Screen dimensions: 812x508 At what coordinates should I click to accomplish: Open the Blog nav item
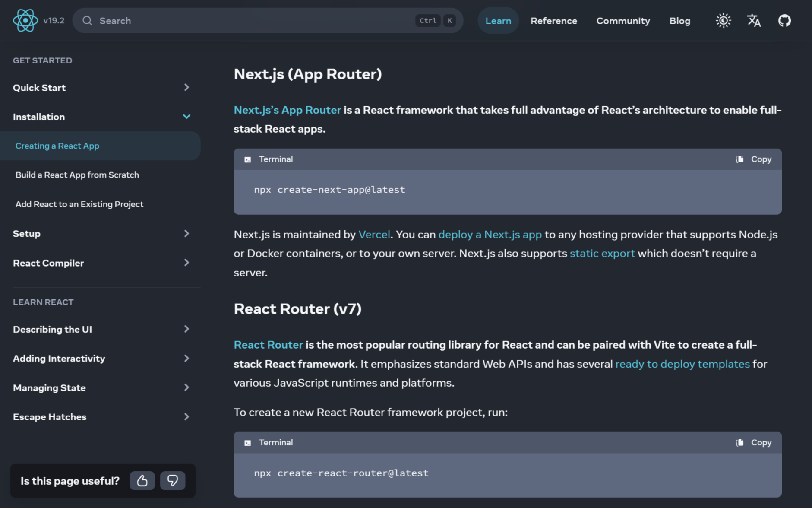(679, 21)
